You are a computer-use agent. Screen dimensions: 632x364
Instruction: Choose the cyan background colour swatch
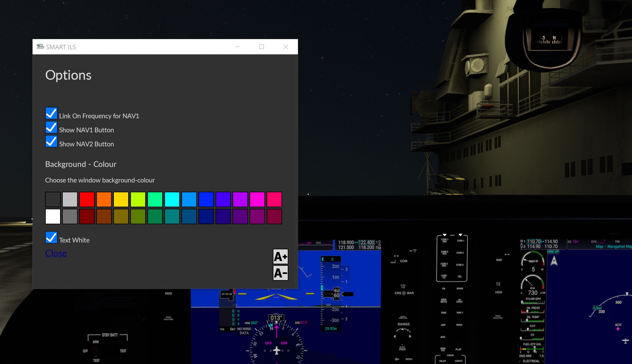(172, 199)
